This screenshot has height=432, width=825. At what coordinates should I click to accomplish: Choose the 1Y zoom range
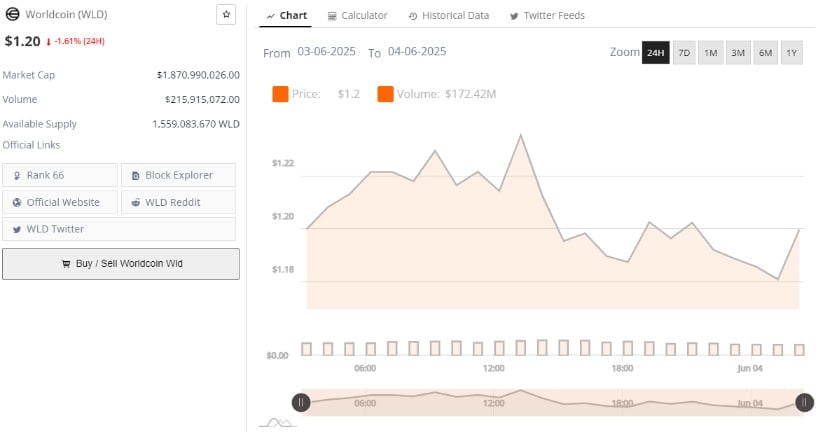(792, 53)
